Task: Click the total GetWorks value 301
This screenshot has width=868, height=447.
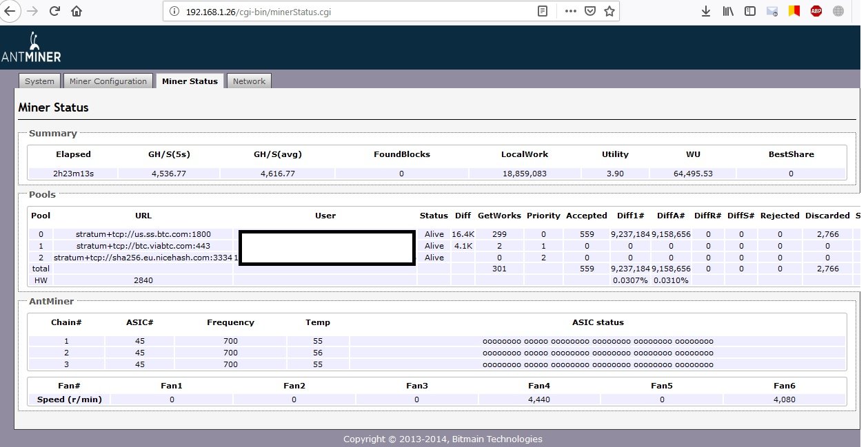Action: click(500, 269)
